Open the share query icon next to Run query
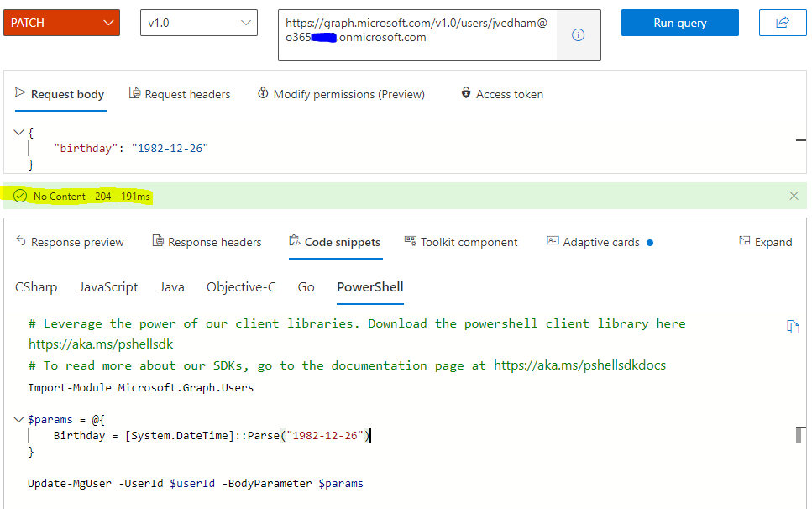This screenshot has height=509, width=812. pos(782,23)
